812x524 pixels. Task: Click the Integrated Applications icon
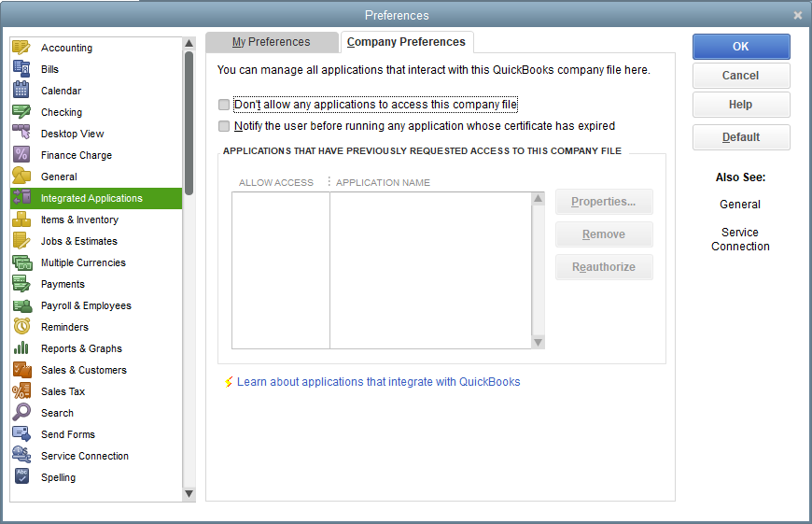tap(21, 198)
